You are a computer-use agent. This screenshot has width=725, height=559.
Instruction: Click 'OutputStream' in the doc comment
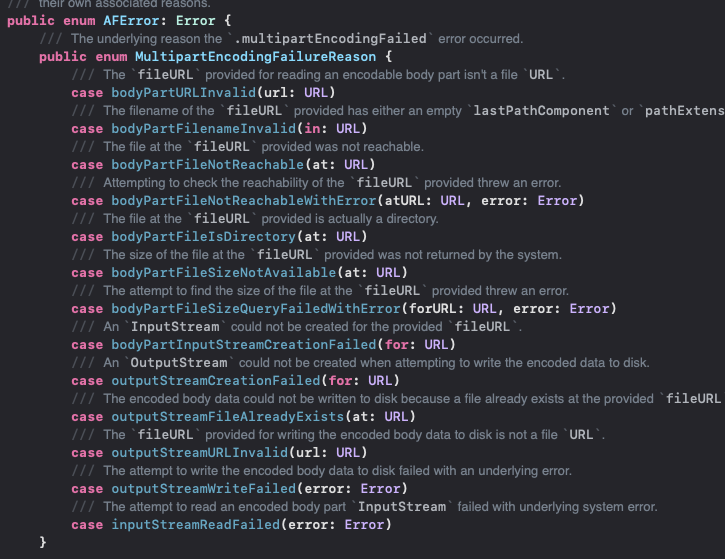point(179,363)
